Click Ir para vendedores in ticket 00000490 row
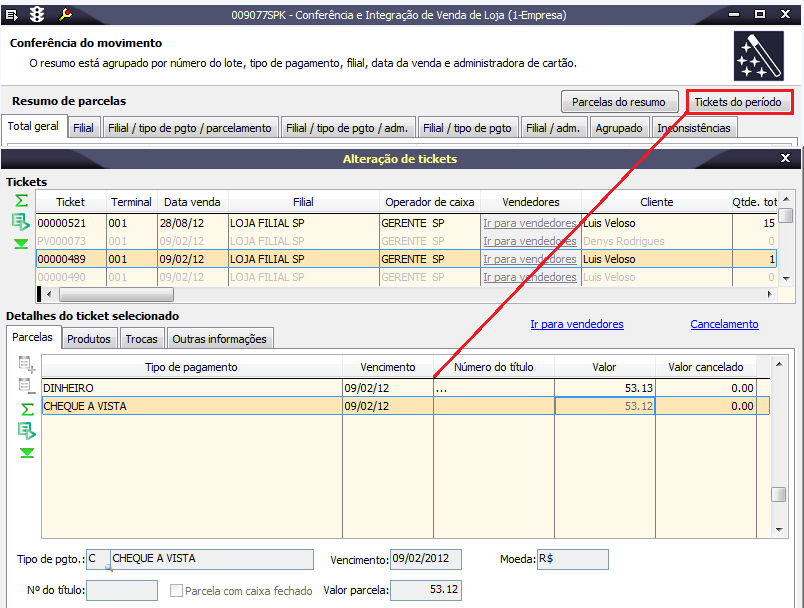The width and height of the screenshot is (804, 608). tap(530, 277)
